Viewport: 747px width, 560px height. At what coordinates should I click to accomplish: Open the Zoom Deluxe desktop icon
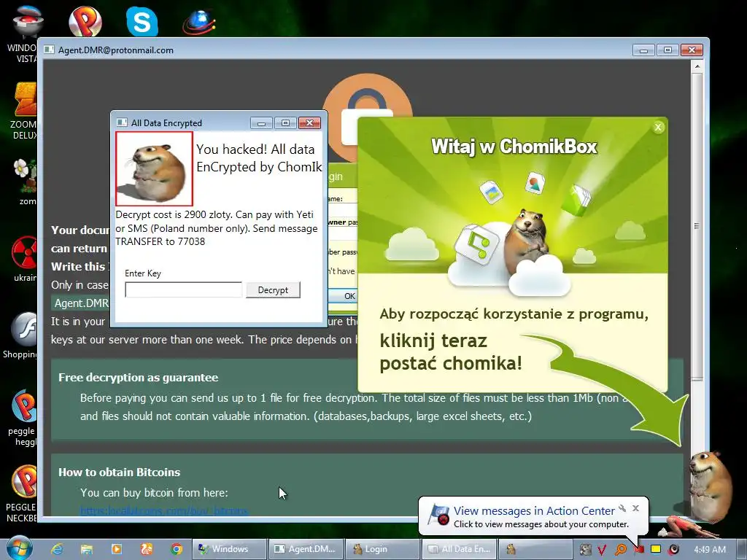24,111
